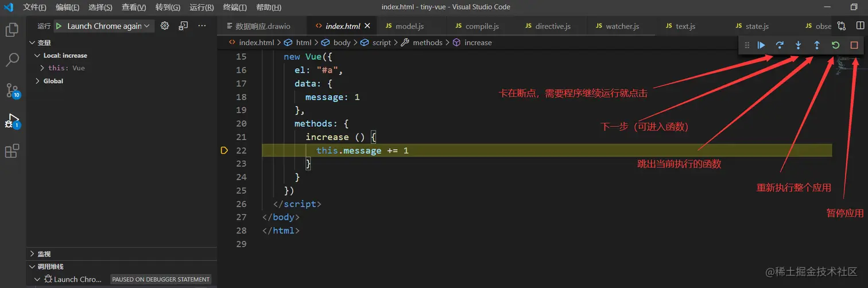Open the 编辑(E) menu
This screenshot has width=868, height=288.
tap(68, 7)
